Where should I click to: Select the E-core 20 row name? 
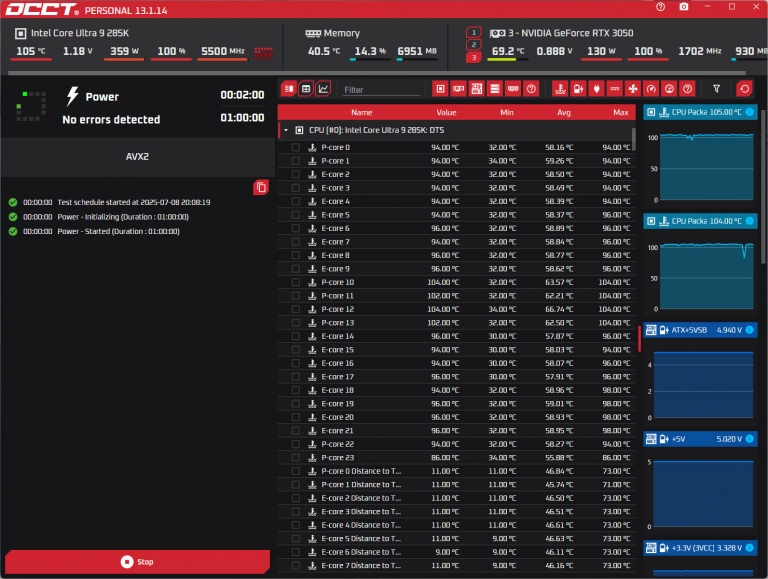click(x=337, y=417)
